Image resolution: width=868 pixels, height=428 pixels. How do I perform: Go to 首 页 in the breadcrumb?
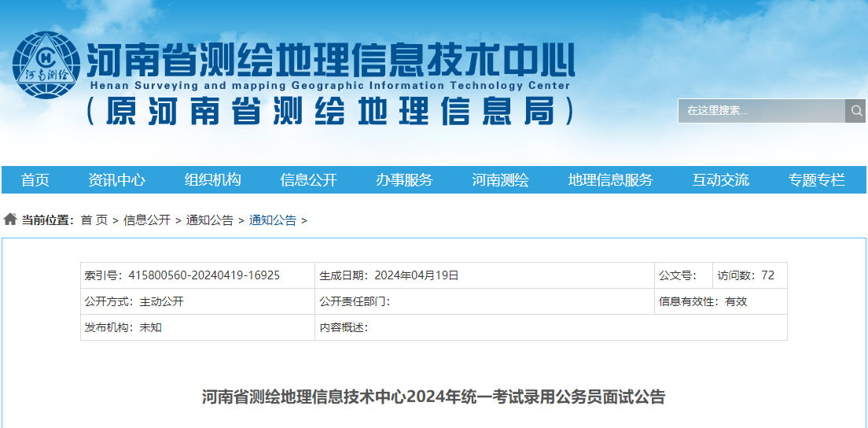point(94,220)
